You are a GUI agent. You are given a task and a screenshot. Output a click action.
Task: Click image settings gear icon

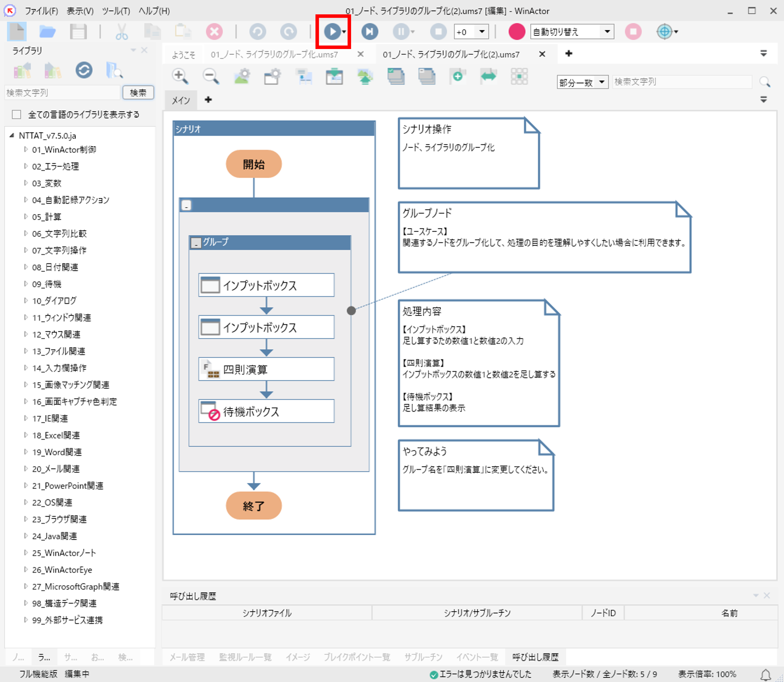[x=242, y=76]
